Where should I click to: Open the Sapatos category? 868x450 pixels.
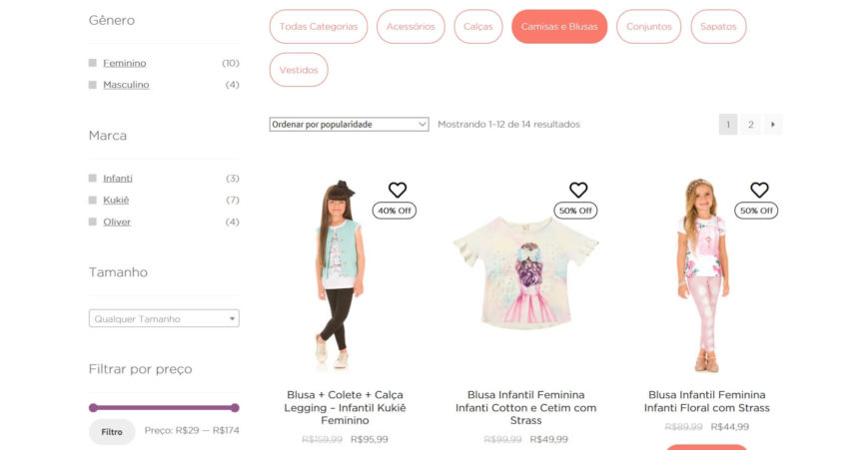[x=718, y=27]
